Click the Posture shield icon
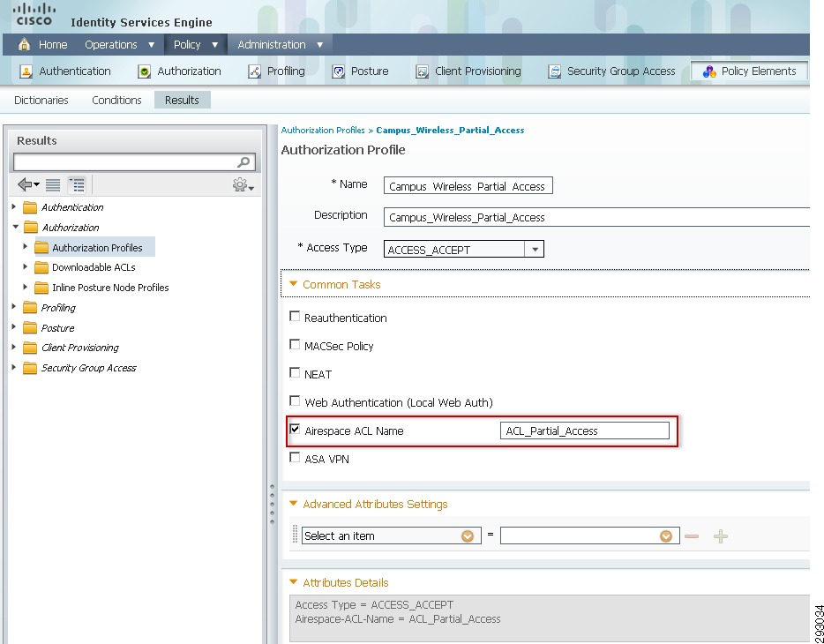824x644 pixels. [x=339, y=71]
